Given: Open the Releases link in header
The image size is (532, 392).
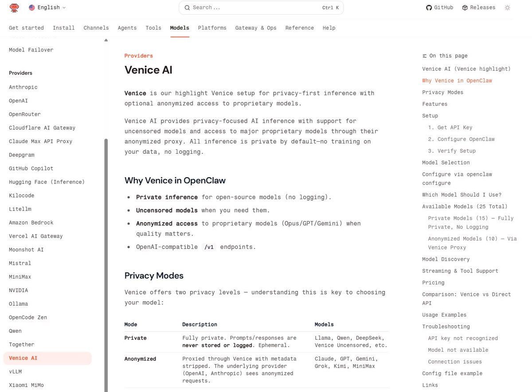Looking at the screenshot, I should coord(479,8).
